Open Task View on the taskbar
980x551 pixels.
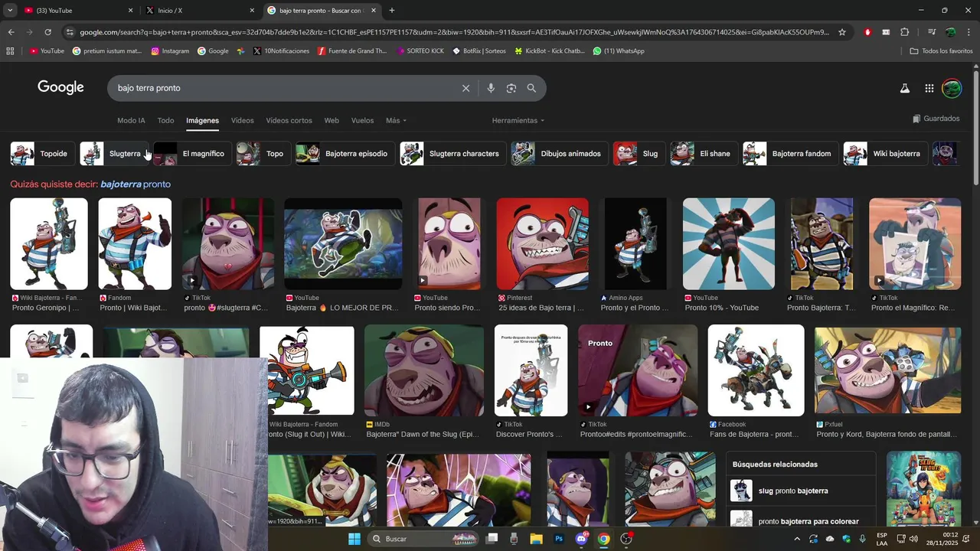pyautogui.click(x=492, y=539)
